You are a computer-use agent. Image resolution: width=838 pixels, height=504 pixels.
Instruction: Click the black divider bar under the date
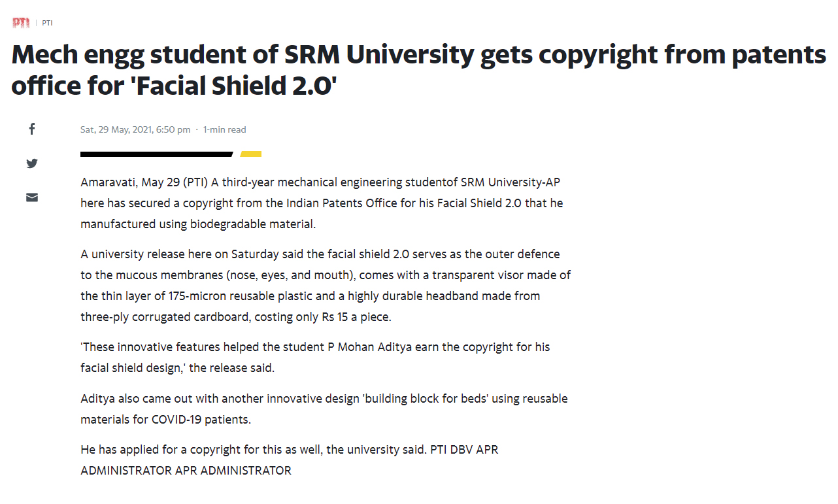(156, 154)
